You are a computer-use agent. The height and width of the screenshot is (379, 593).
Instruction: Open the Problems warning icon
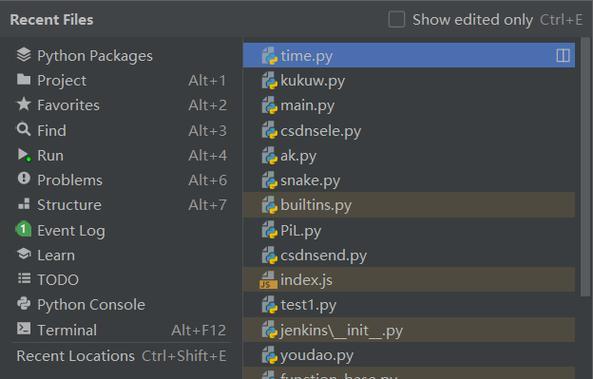(x=24, y=179)
